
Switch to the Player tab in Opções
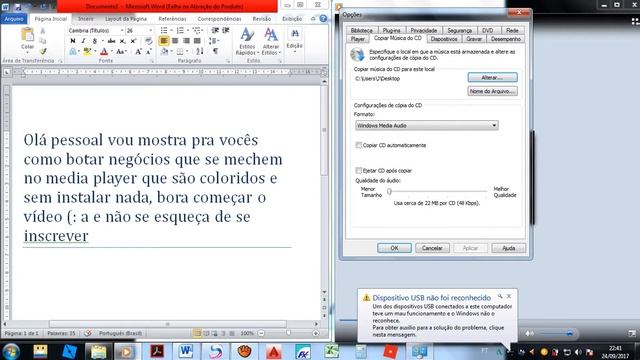[x=358, y=39]
